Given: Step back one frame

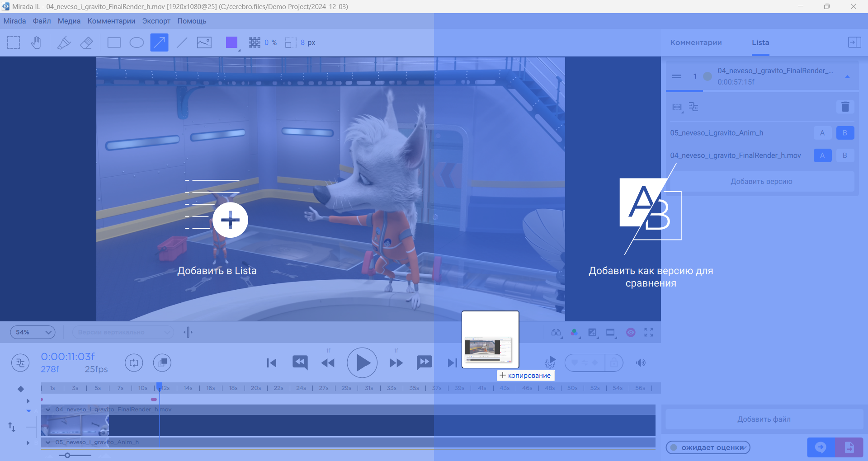Looking at the screenshot, I should click(x=328, y=362).
